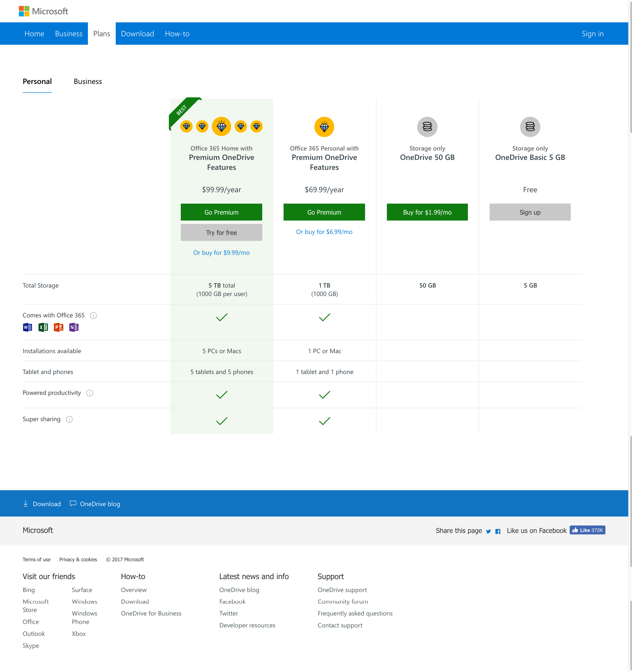Screen dimensions: 632x672
Task: Open the Download nav item
Action: 137,34
